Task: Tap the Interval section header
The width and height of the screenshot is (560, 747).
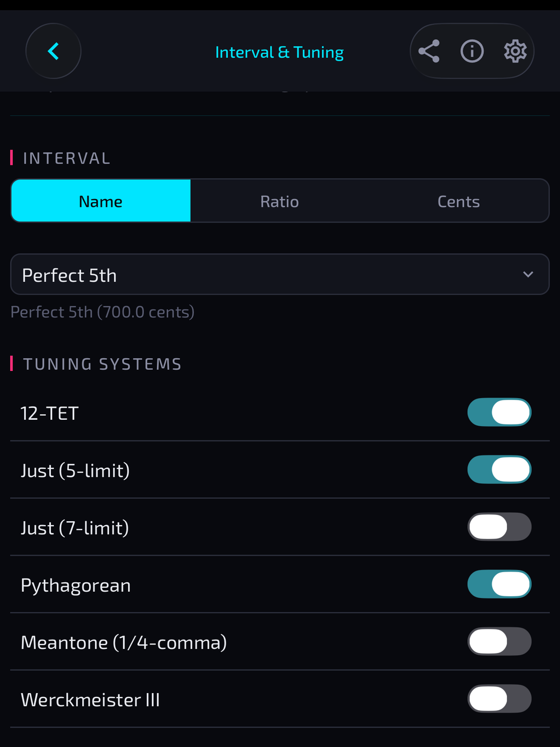Action: [x=66, y=157]
